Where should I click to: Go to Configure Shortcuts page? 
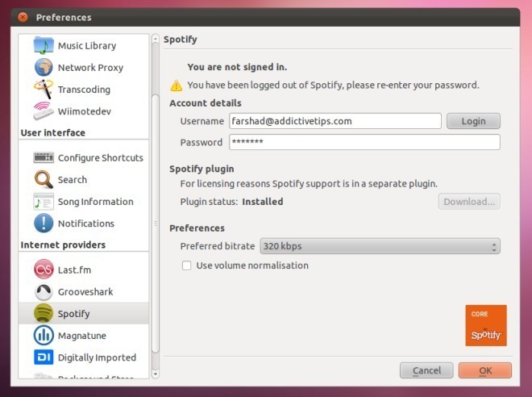[101, 158]
